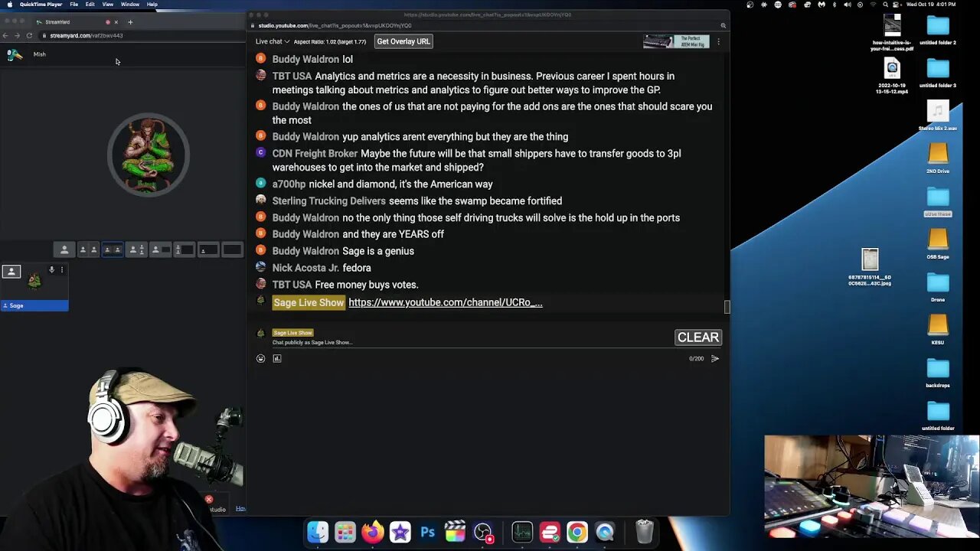This screenshot has height=551, width=980.
Task: Open the QuickTime Player menu
Action: (x=41, y=5)
